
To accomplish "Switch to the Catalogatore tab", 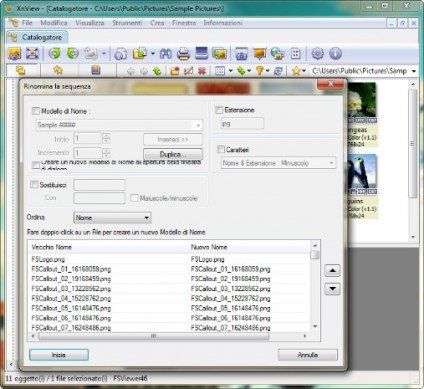I will [37, 37].
